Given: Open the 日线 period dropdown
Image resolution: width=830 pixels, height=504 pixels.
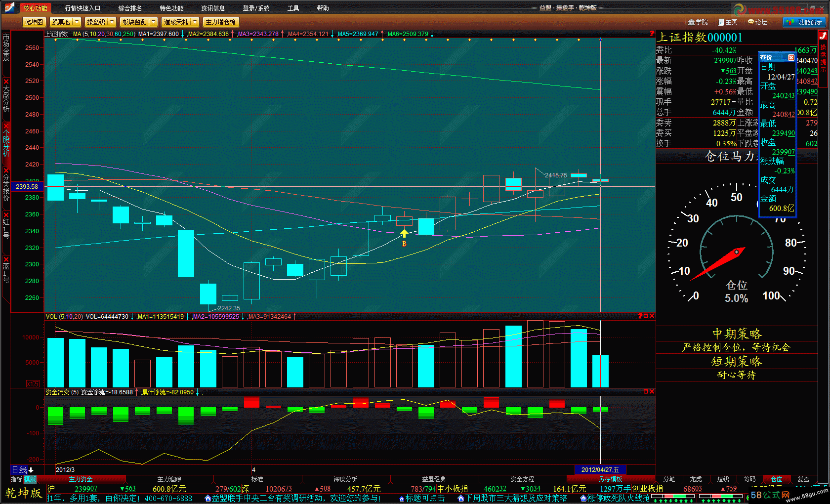Looking at the screenshot, I should point(23,469).
